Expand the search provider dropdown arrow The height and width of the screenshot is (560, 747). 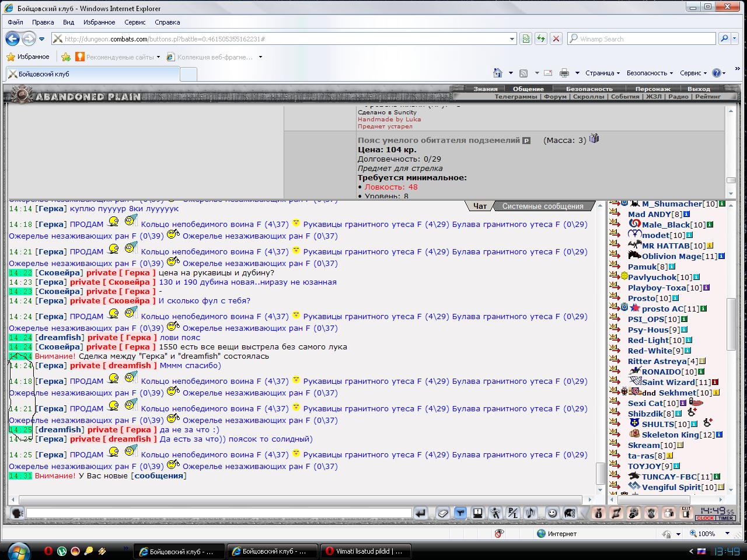pos(734,39)
